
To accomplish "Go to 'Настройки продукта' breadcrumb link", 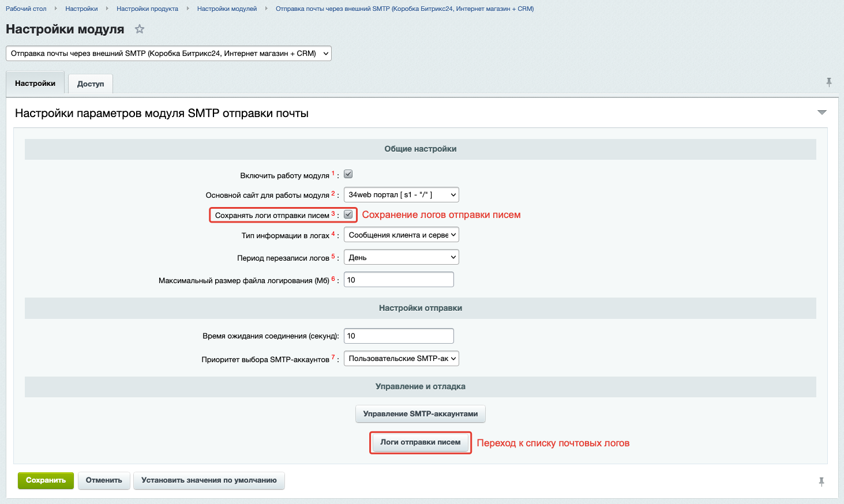I will point(147,9).
